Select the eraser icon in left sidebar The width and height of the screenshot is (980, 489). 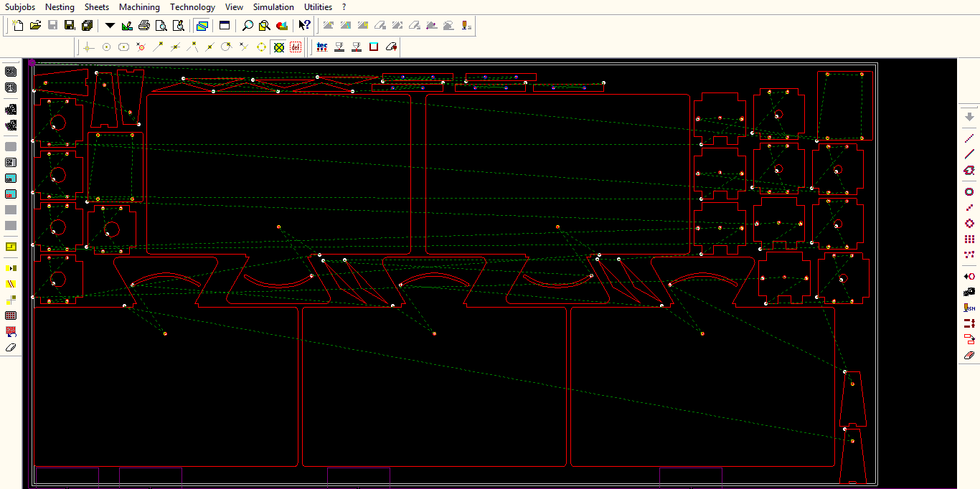[x=11, y=347]
